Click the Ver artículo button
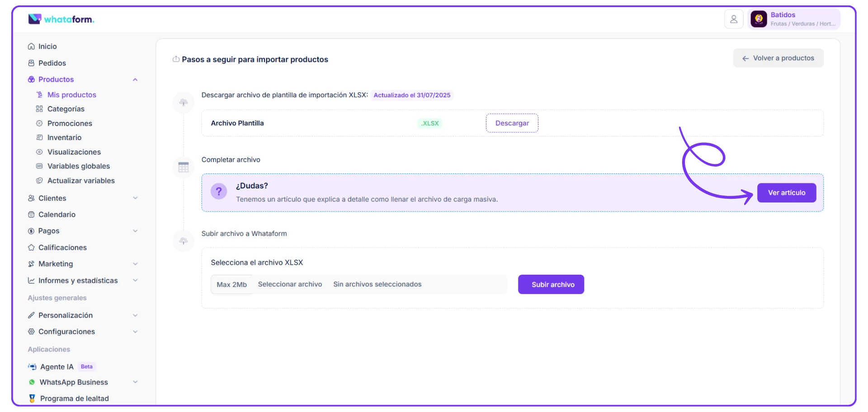The width and height of the screenshot is (868, 412). pos(786,193)
